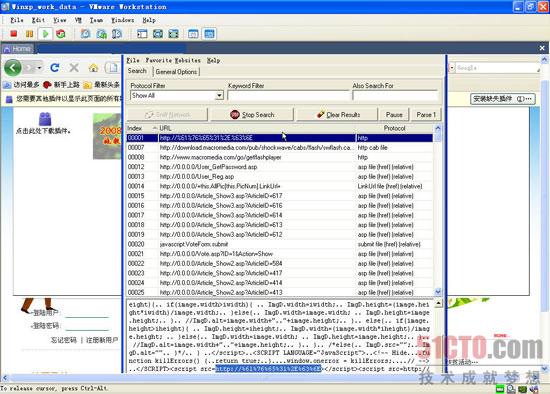
Task: Click the take snapshot toolbar icon
Action: click(x=86, y=34)
